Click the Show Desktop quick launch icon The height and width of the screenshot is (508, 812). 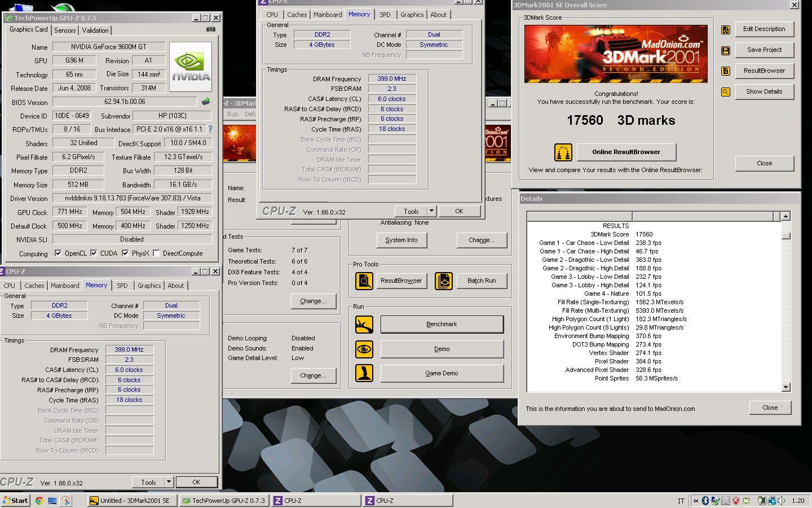pyautogui.click(x=52, y=501)
